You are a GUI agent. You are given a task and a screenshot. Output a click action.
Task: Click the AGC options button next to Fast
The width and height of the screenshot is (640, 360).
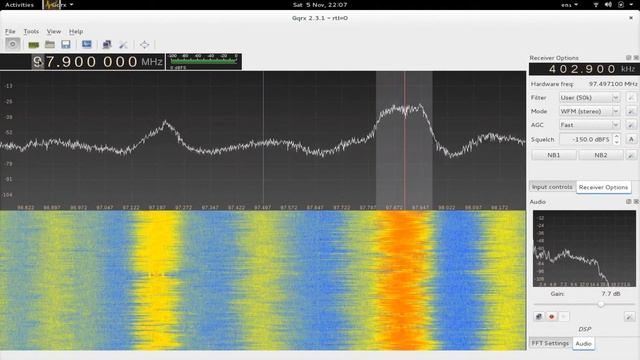(631, 125)
